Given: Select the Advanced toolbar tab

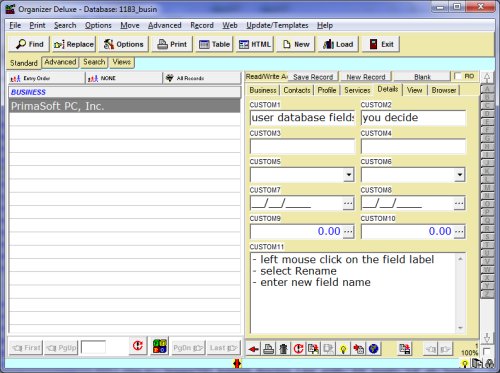Looking at the screenshot, I should (60, 62).
